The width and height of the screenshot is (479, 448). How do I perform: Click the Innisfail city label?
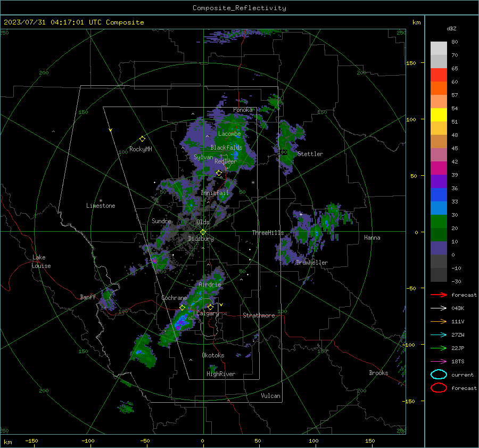tap(215, 193)
